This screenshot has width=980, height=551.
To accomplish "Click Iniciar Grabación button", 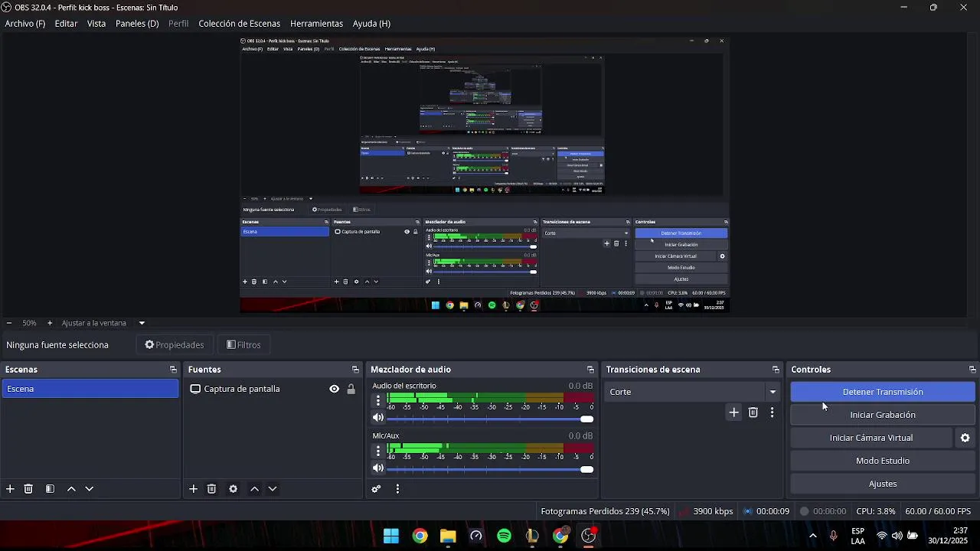I will pos(883,415).
